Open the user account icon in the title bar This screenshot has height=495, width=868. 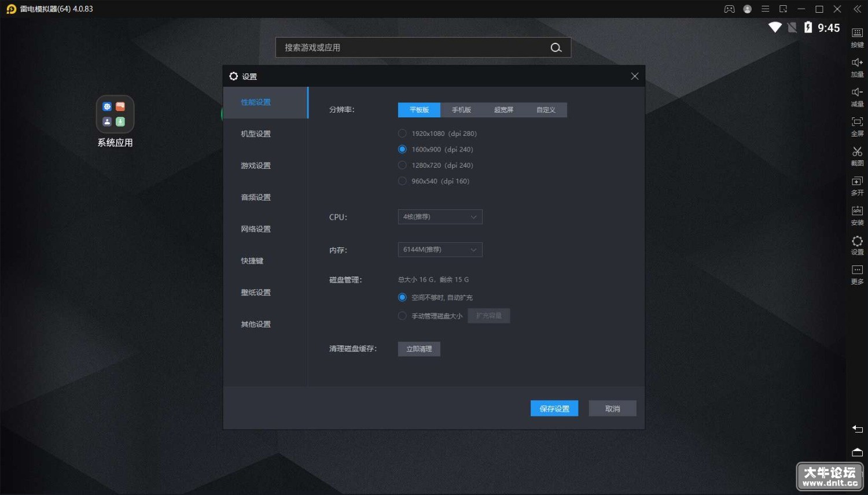(x=748, y=9)
